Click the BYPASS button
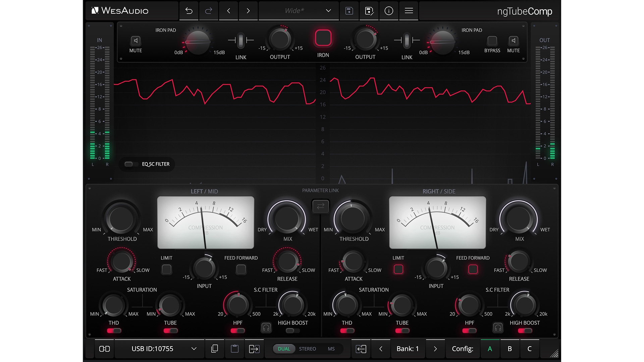Screen dimensions: 644x362 [x=492, y=41]
